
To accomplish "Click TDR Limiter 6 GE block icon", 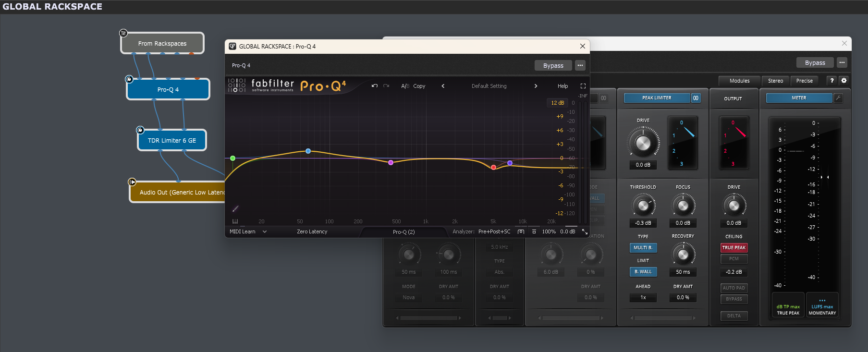I will (140, 130).
